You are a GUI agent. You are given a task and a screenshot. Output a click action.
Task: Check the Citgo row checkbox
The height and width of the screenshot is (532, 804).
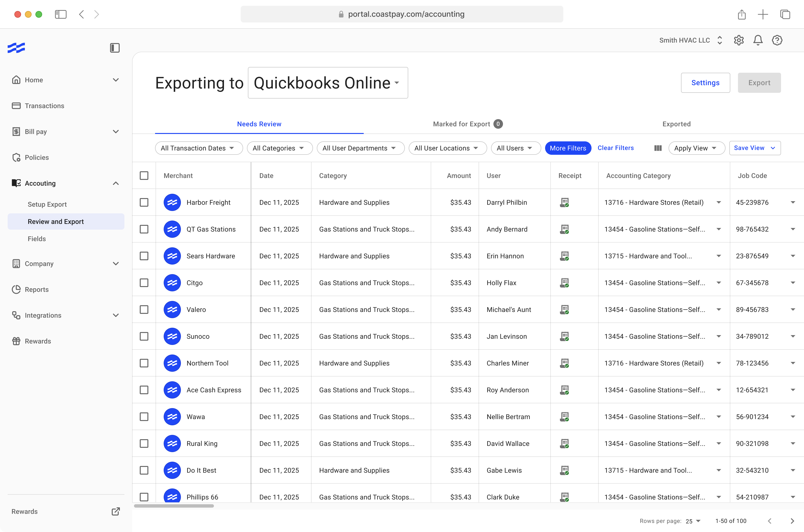tap(144, 283)
